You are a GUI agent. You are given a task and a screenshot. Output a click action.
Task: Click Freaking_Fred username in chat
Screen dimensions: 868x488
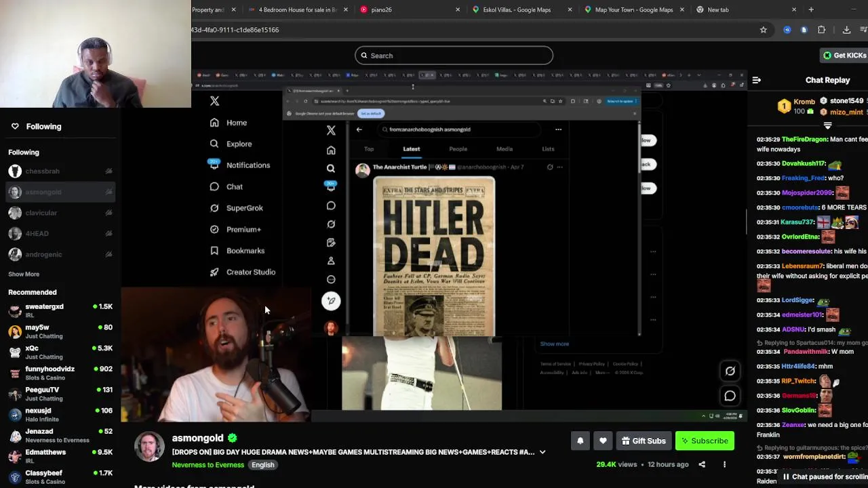[x=803, y=178]
